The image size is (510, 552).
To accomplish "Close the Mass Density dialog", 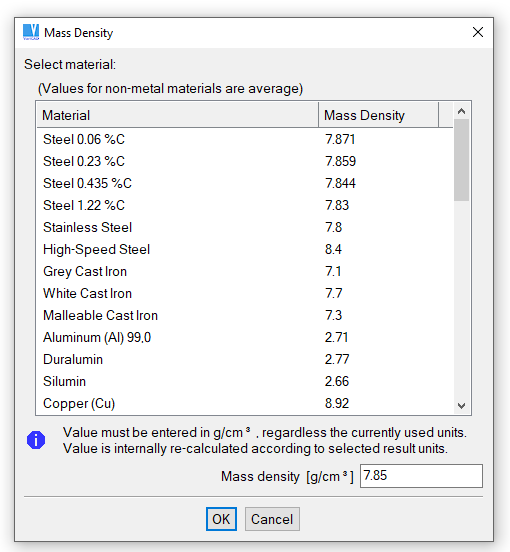I will coord(478,32).
